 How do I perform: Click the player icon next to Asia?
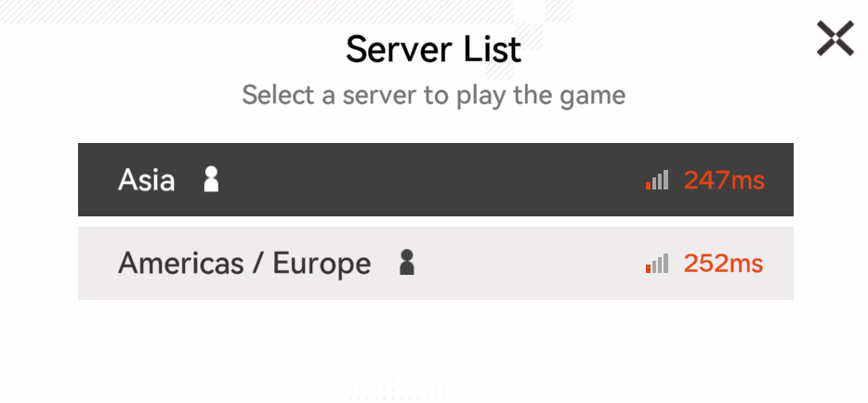[212, 179]
